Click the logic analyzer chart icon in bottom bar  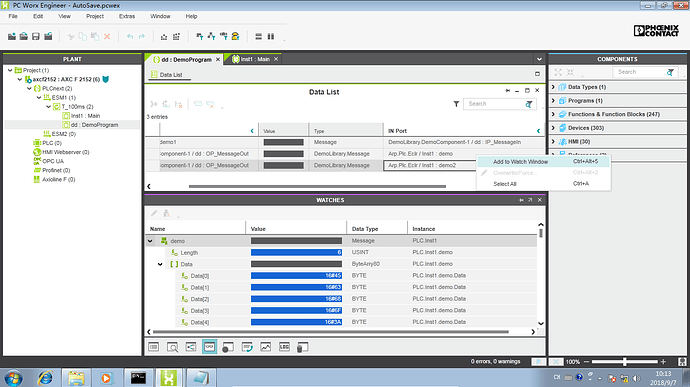click(265, 347)
